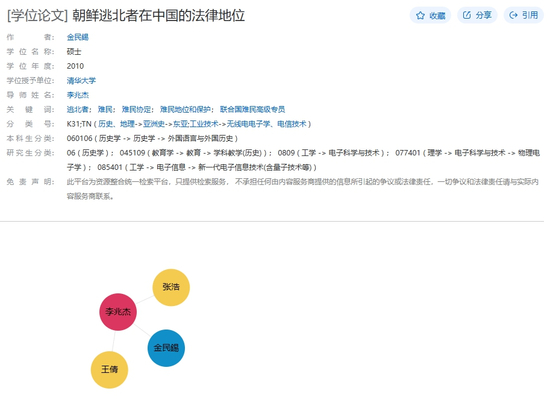Open advisor link 李兆杰

click(x=78, y=95)
